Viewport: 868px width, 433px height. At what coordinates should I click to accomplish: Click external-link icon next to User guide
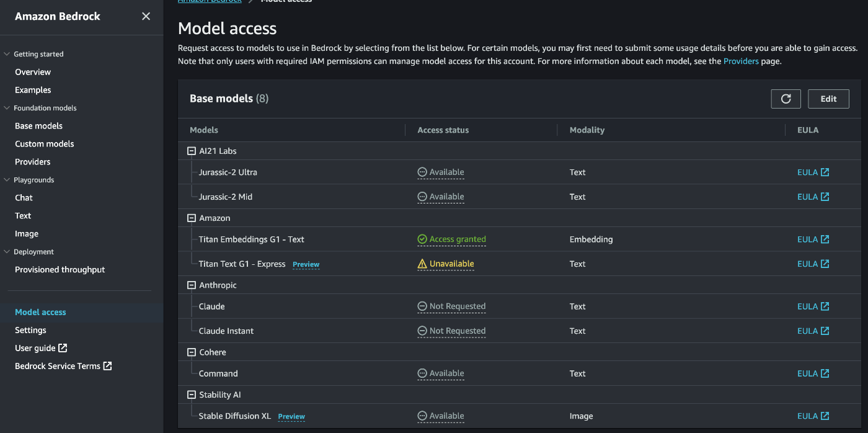coord(63,348)
